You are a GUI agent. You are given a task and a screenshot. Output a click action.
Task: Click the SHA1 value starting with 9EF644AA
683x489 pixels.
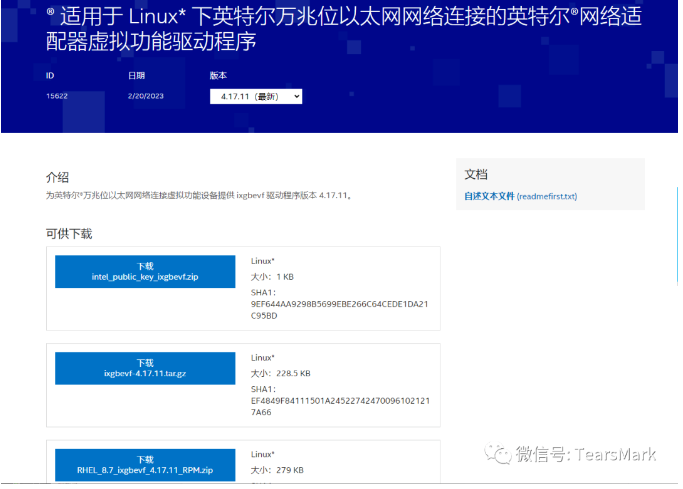[x=339, y=310]
